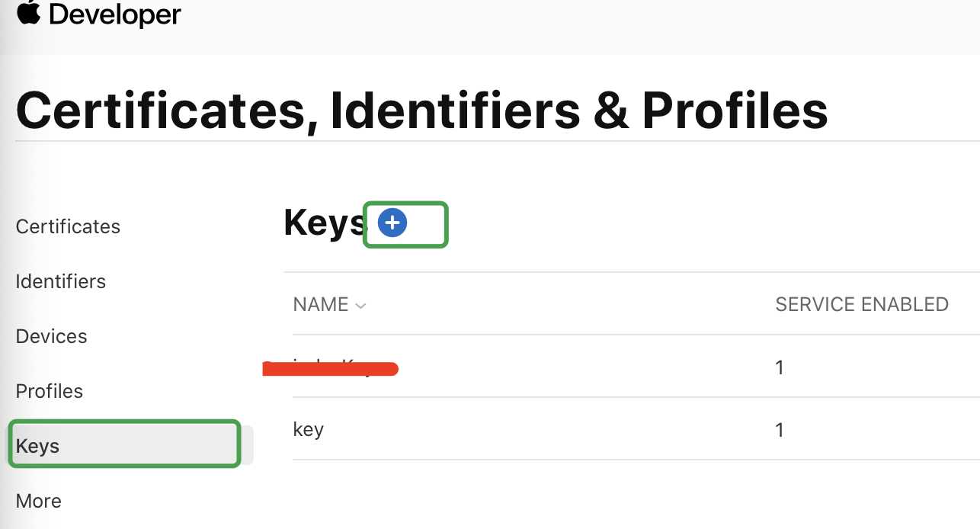Add a new key with the plus icon
This screenshot has height=529, width=980.
coord(392,223)
